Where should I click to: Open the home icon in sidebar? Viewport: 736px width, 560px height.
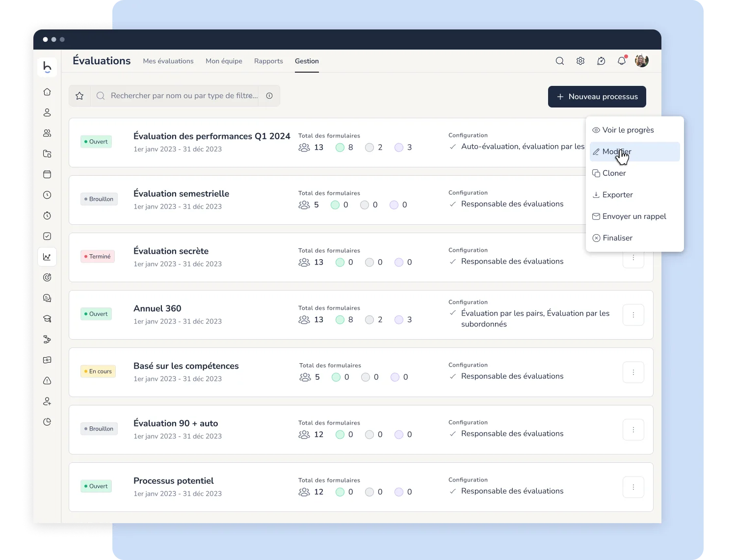click(47, 92)
